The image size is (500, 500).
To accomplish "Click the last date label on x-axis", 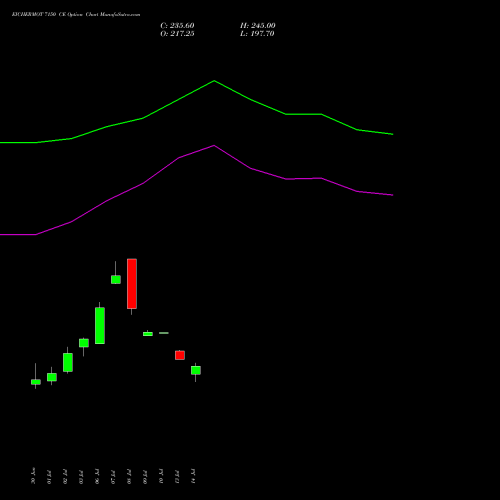I will pos(193,476).
